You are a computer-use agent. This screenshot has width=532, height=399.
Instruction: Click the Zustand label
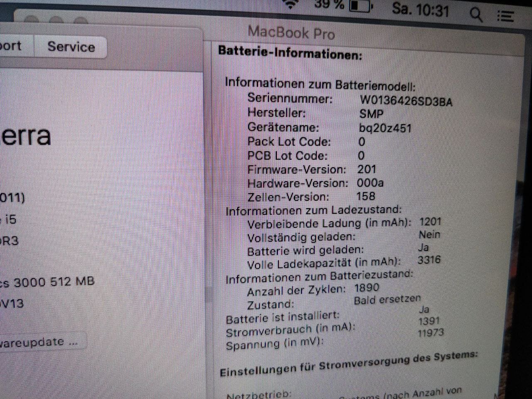click(x=270, y=305)
